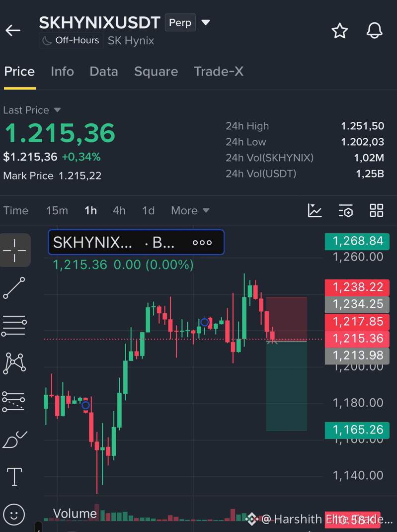397x532 pixels.
Task: Switch to the Data tab
Action: pyautogui.click(x=104, y=72)
